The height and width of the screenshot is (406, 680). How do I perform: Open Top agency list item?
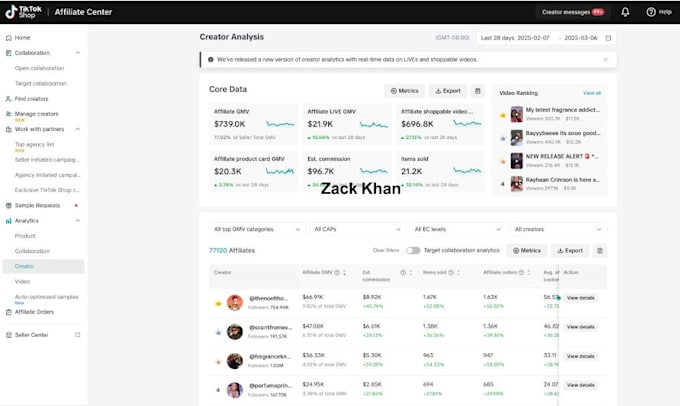(34, 144)
